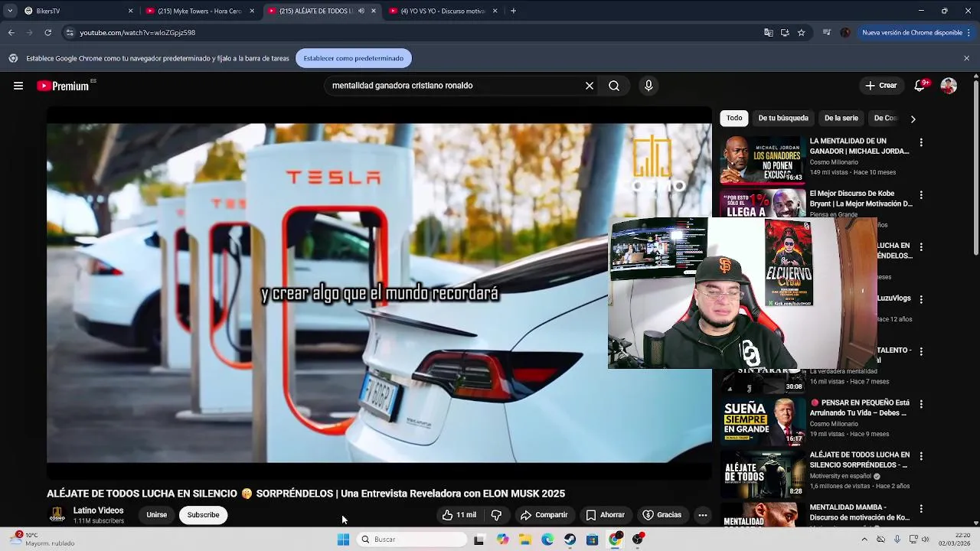Open the tab search dropdown in Chrome
Viewport: 980px width, 551px height.
coord(9,11)
